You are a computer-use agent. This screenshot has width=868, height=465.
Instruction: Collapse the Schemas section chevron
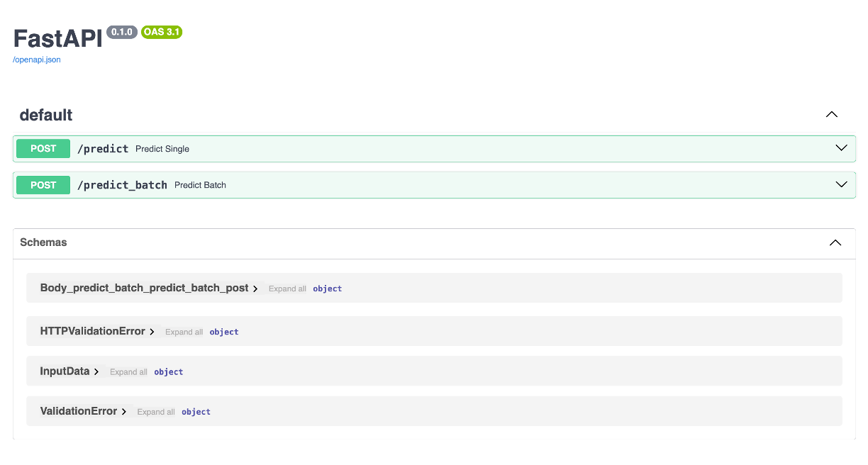pos(835,242)
